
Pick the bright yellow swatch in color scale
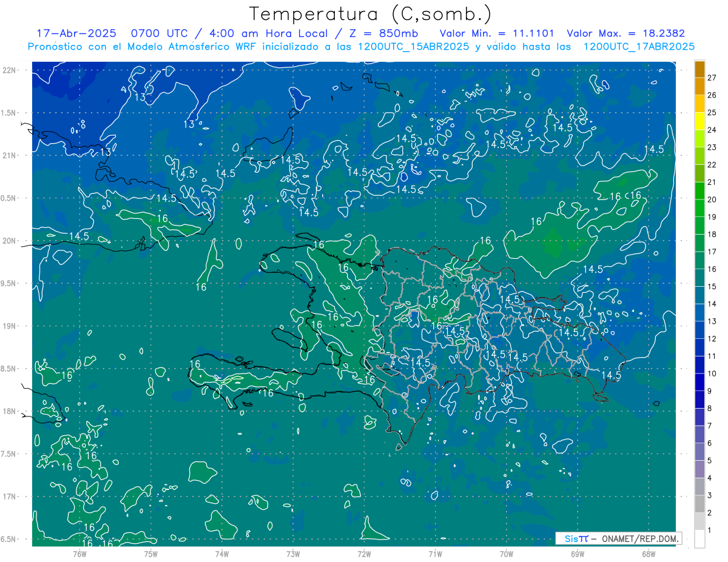point(699,121)
